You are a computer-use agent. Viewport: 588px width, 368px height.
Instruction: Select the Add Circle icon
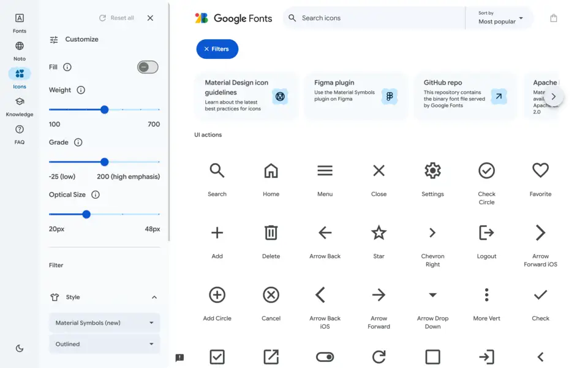click(217, 295)
